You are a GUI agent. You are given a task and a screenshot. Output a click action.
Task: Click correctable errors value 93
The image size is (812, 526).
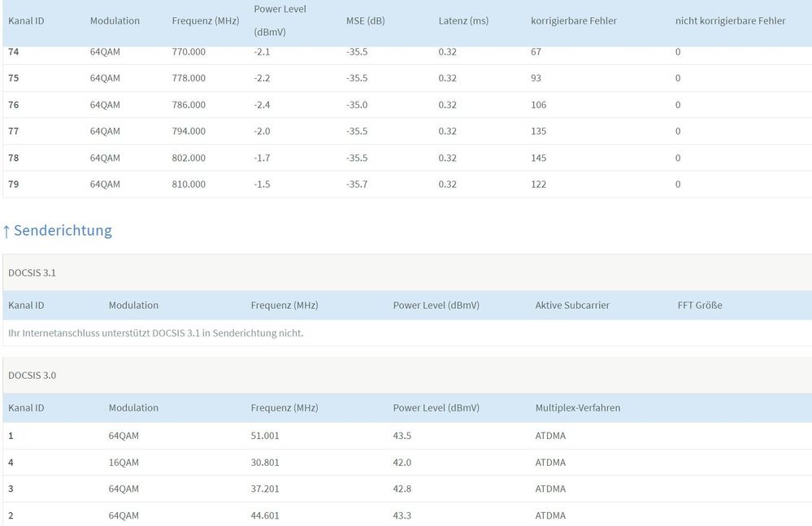click(x=536, y=78)
